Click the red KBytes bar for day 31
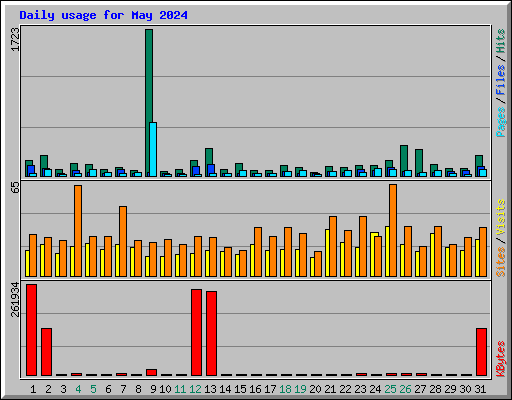 click(x=481, y=352)
